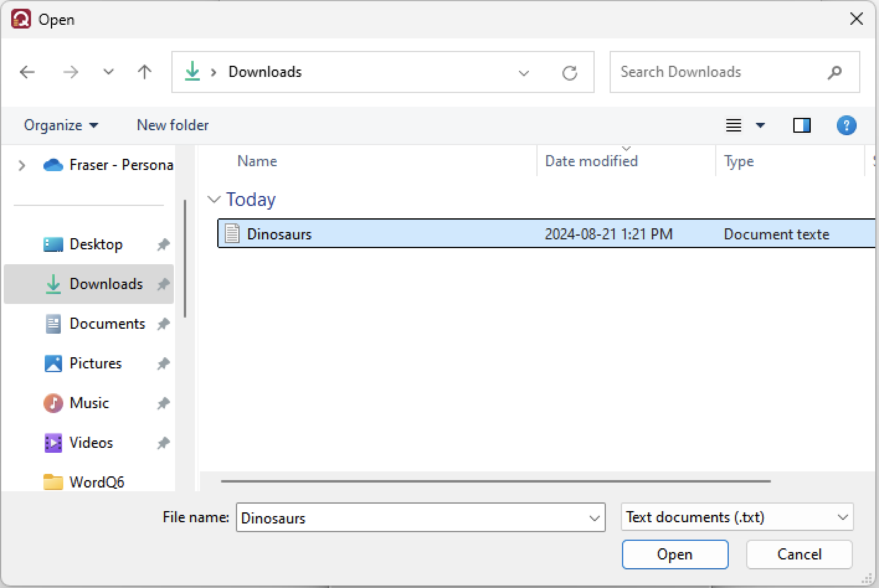
Task: Expand the Fraser - Personal OneDrive node
Action: pyautogui.click(x=22, y=166)
